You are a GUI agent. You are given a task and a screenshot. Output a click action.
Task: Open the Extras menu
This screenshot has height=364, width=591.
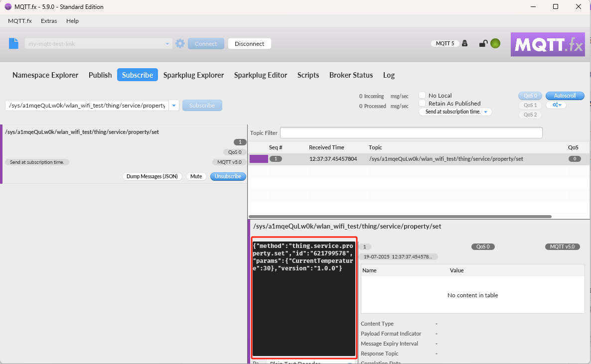tap(49, 21)
